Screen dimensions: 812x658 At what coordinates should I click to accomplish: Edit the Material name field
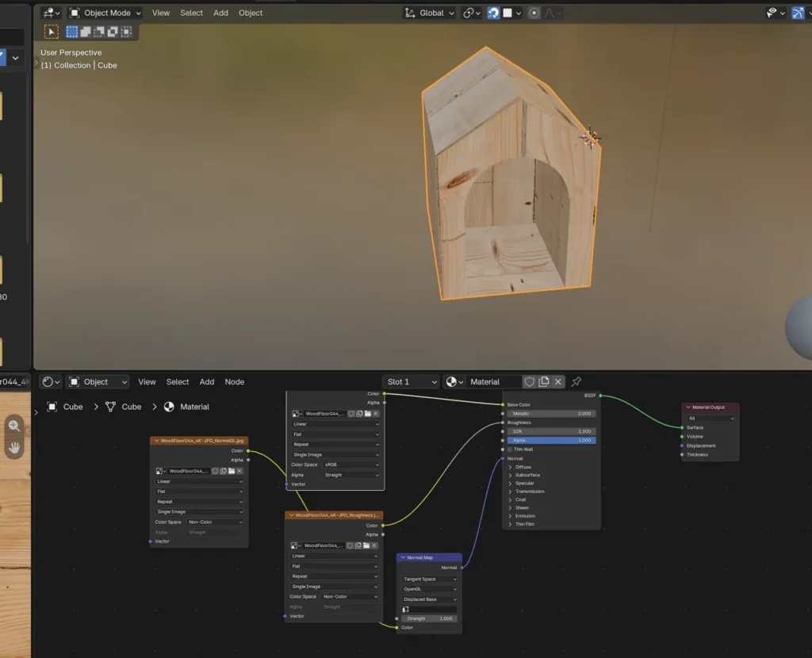(493, 382)
